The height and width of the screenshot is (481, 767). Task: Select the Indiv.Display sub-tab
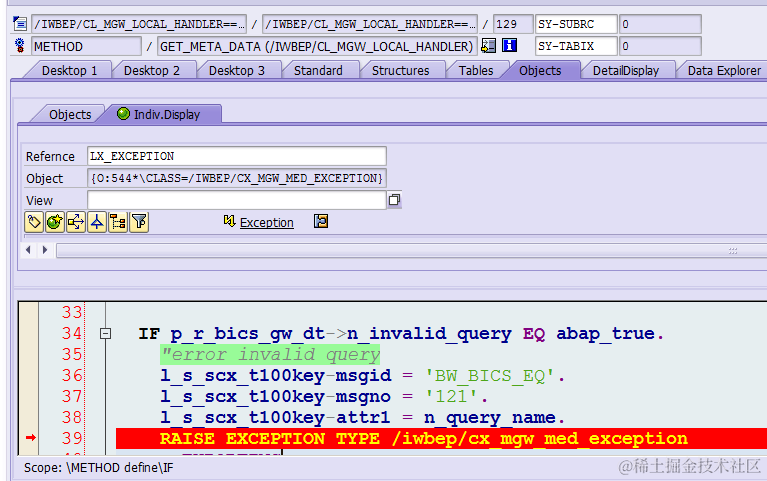point(162,115)
